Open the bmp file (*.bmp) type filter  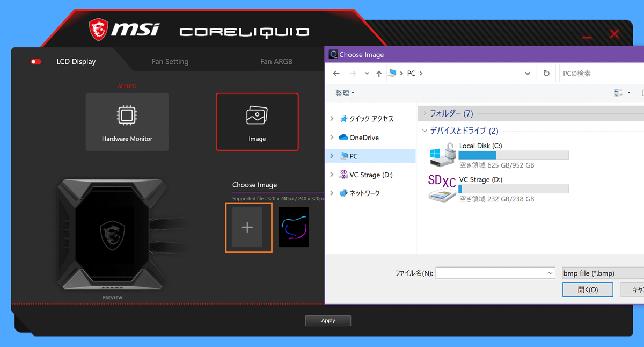click(x=603, y=273)
